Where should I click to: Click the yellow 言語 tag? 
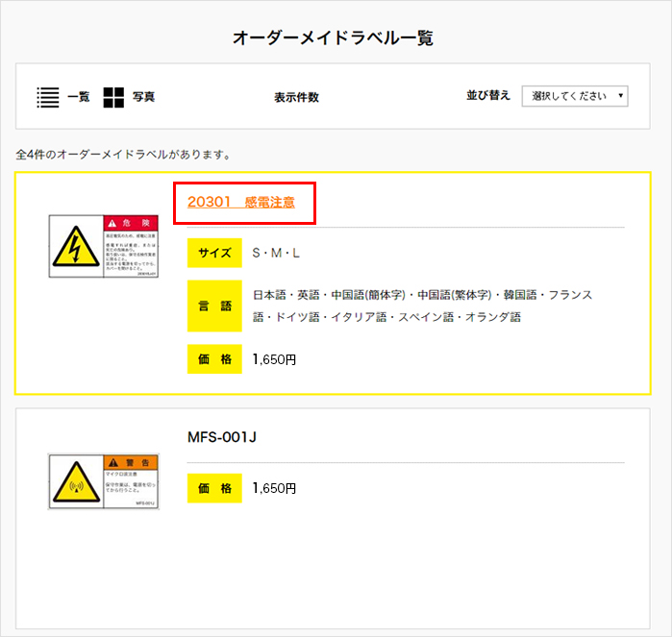pos(214,306)
